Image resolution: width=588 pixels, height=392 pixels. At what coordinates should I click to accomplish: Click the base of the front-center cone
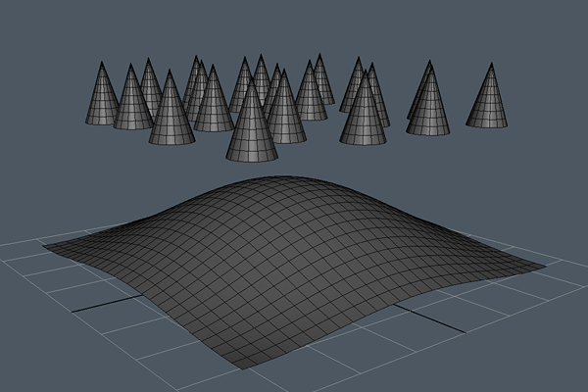coord(251,155)
